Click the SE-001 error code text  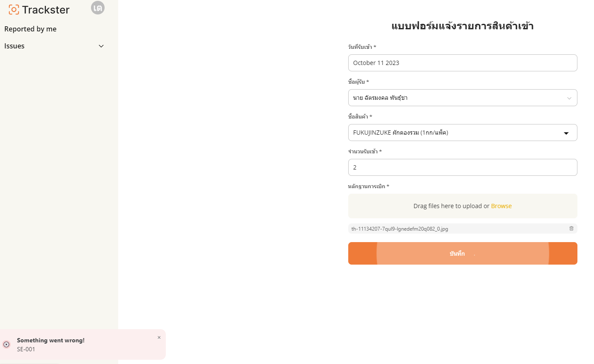click(26, 350)
